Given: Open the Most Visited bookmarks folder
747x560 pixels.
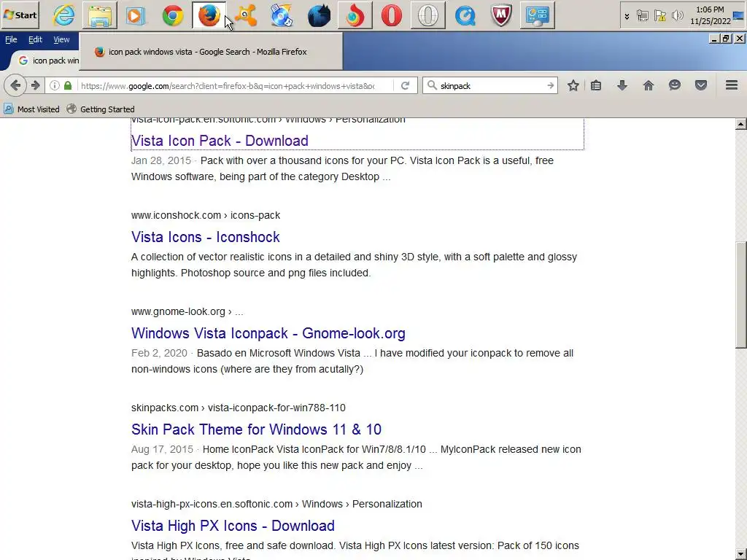Looking at the screenshot, I should (32, 109).
